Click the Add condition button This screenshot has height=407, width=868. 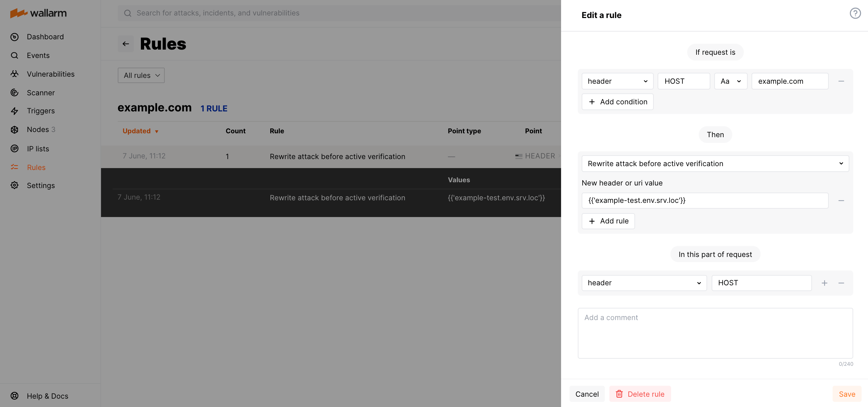tap(617, 101)
